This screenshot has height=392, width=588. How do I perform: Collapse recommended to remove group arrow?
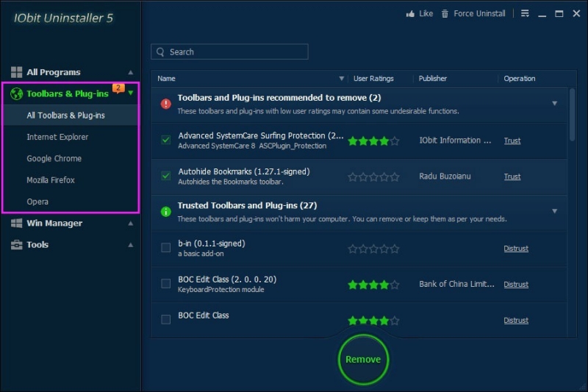click(554, 103)
